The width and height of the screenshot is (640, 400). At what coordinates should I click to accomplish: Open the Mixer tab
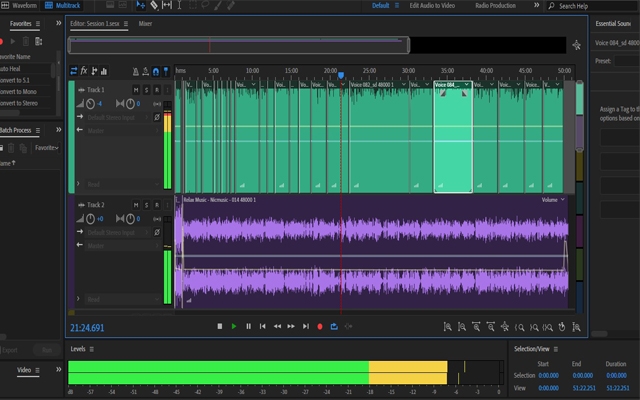(x=145, y=24)
